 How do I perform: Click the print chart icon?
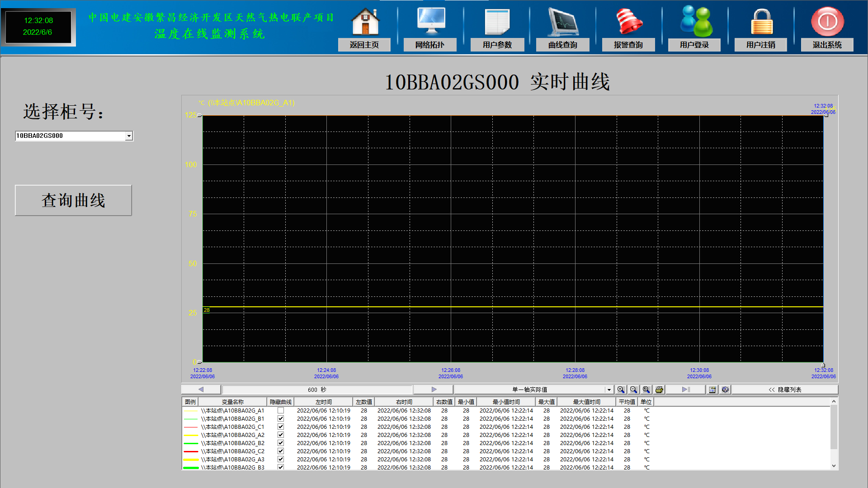point(659,389)
